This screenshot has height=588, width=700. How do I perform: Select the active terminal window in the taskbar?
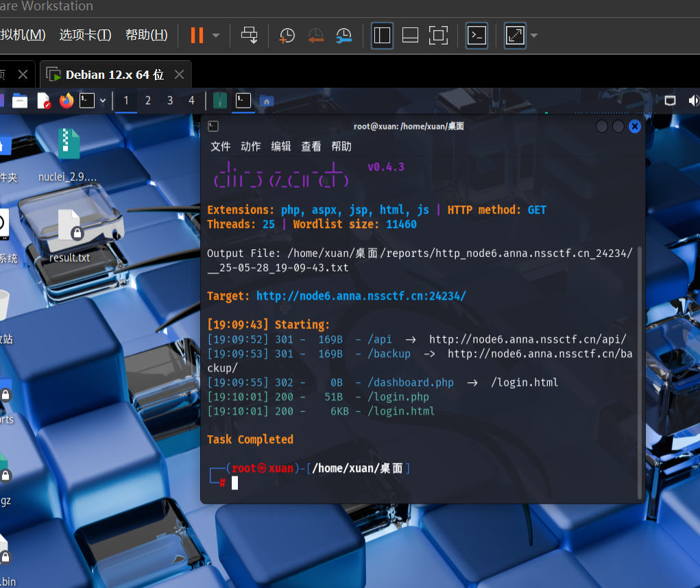coord(243,101)
